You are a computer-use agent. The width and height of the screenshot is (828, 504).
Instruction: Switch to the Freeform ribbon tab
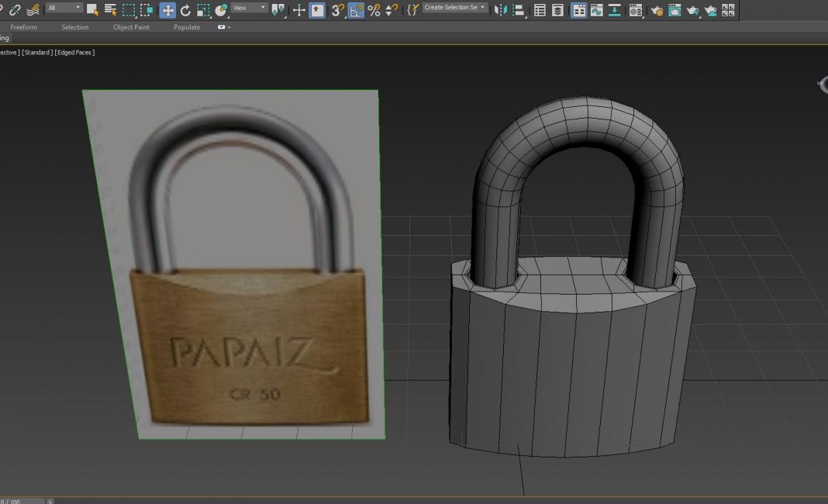click(x=22, y=27)
